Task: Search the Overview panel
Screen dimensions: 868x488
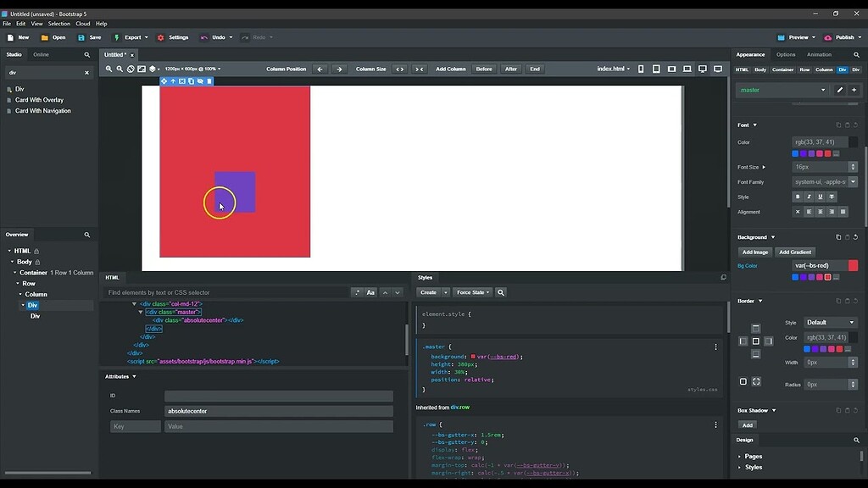Action: point(87,235)
